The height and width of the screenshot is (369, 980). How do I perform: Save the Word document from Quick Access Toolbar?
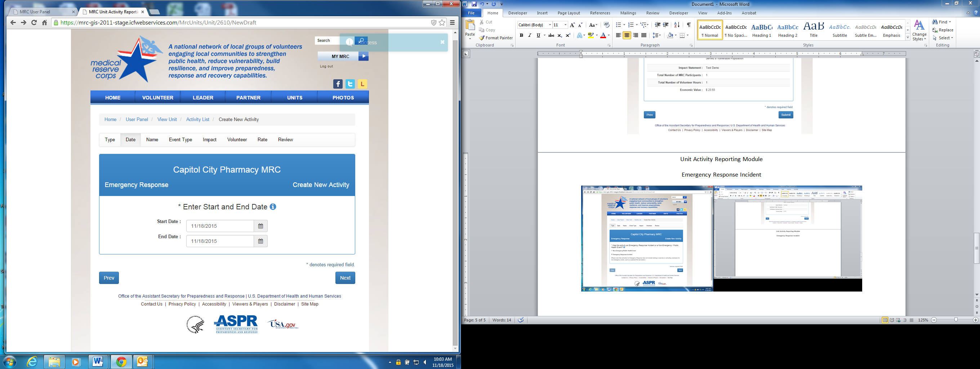pos(474,4)
